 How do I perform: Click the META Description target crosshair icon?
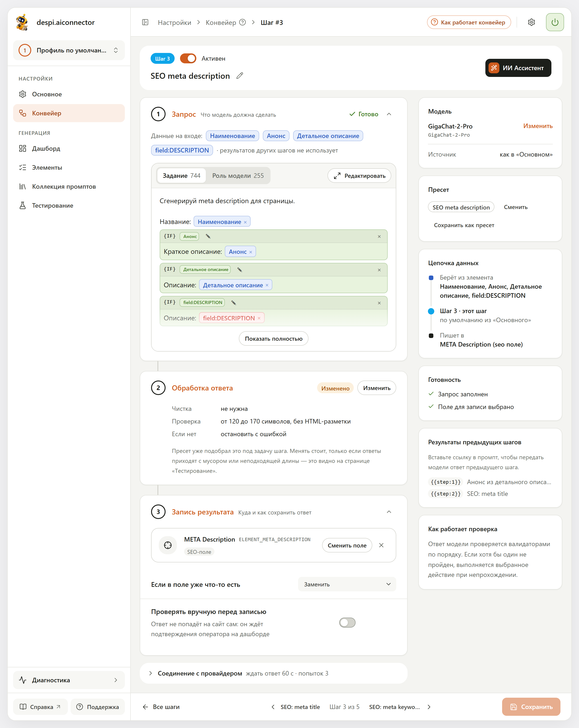pyautogui.click(x=168, y=545)
